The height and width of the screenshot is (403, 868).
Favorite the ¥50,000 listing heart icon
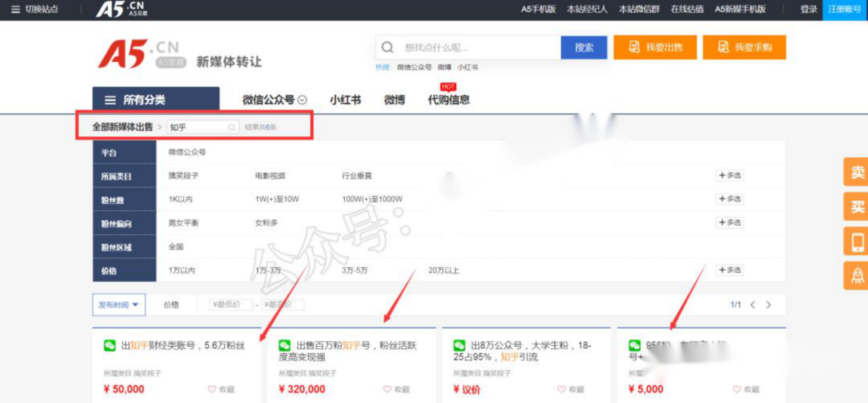pos(212,389)
